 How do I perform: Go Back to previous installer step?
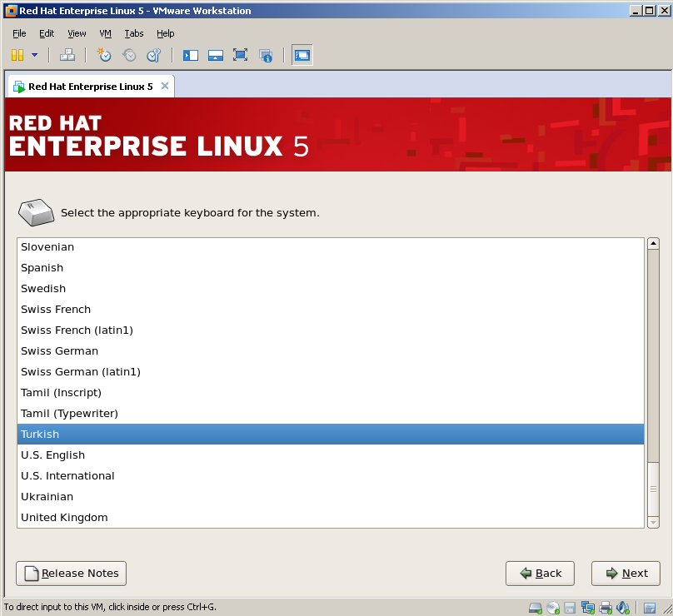click(540, 574)
